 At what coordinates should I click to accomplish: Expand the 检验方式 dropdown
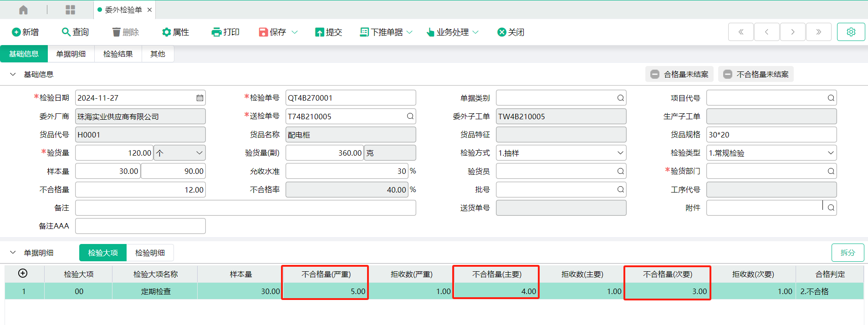click(x=620, y=153)
